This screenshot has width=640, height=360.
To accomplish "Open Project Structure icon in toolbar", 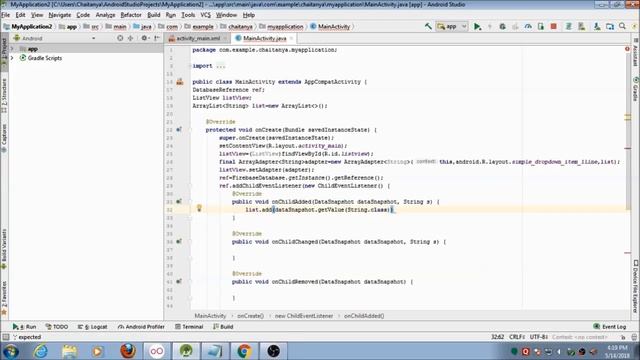I will [x=610, y=27].
